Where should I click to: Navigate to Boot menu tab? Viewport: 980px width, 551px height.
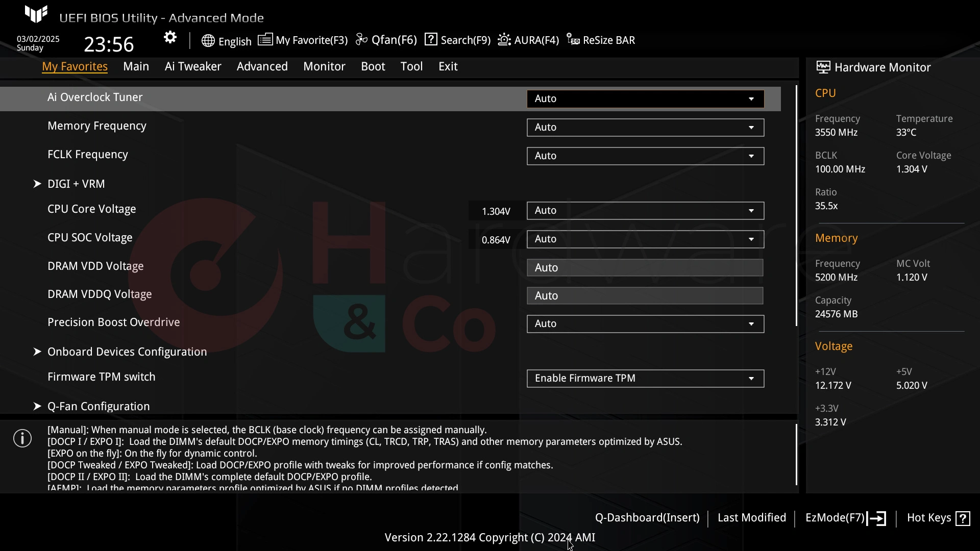(373, 66)
